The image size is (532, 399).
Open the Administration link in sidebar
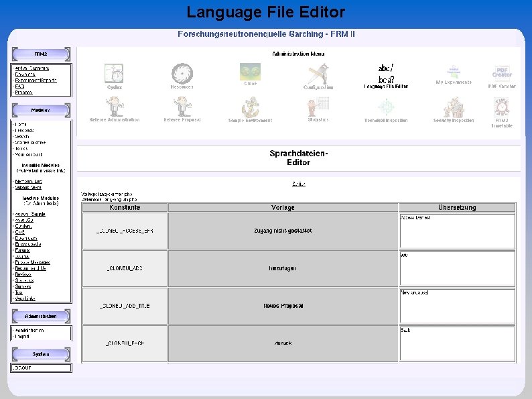click(x=29, y=331)
